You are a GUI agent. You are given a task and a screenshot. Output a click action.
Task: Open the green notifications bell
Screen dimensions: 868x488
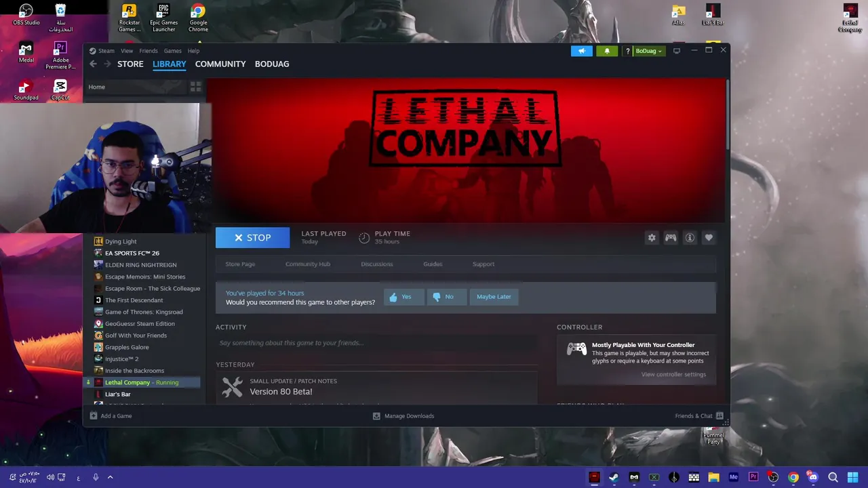(607, 51)
